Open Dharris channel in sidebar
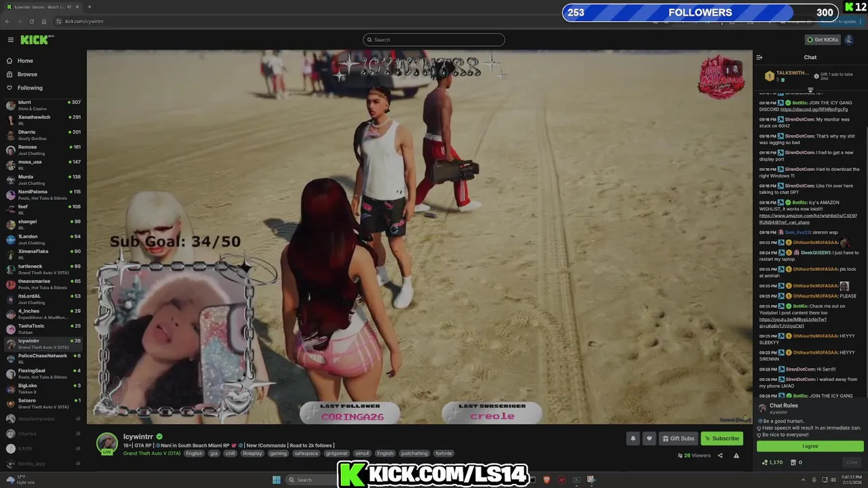Screen dimensions: 868x488 tap(43, 135)
